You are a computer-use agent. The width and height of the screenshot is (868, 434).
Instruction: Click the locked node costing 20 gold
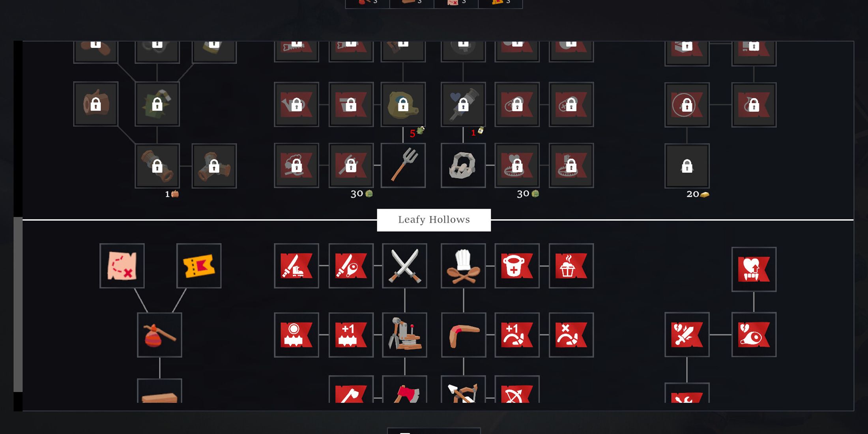tap(687, 166)
